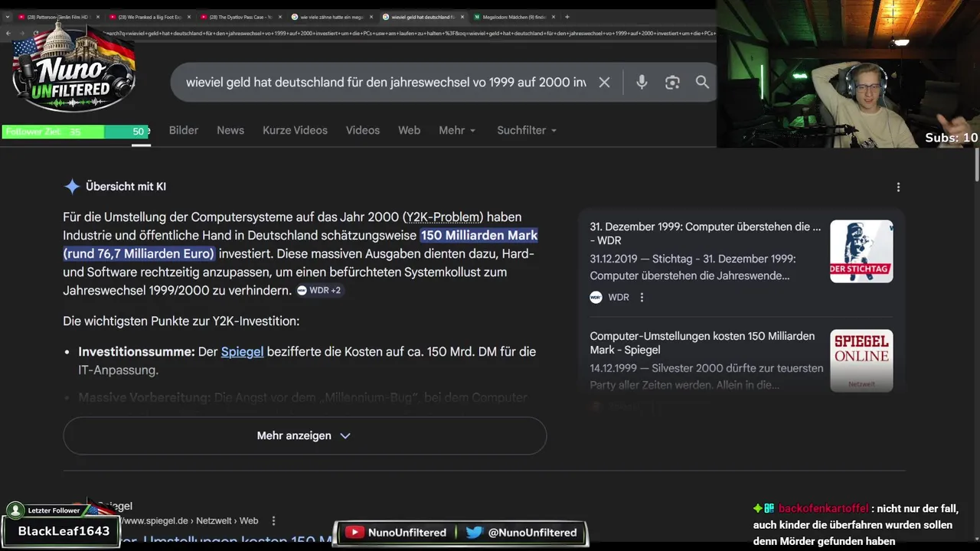Clear the search query with X icon
The image size is (980, 551).
click(604, 83)
